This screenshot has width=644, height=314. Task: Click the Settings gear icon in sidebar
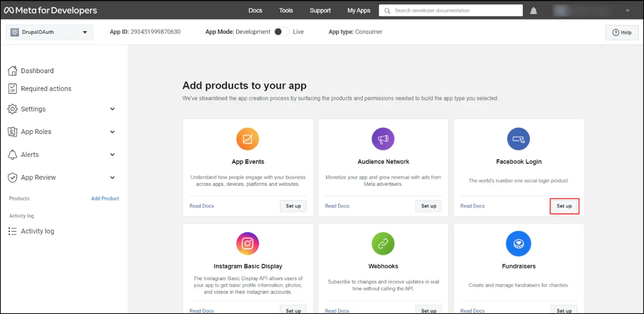coord(13,109)
